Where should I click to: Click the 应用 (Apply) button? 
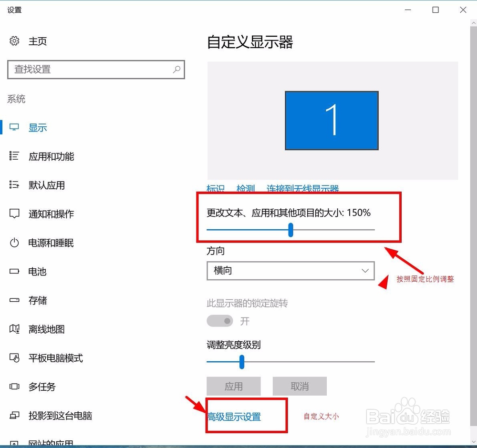coord(233,386)
